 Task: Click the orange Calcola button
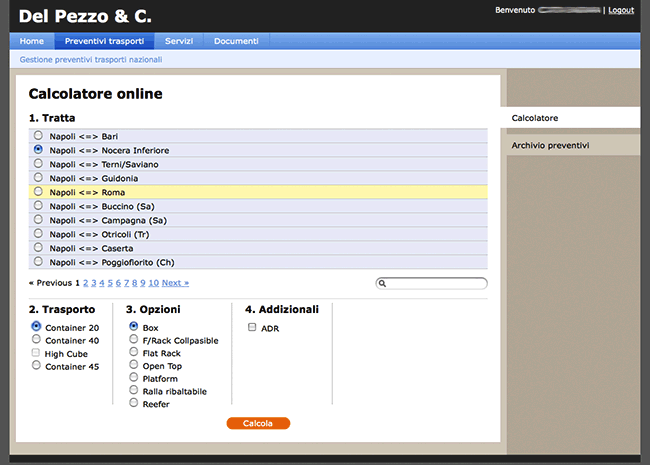point(258,423)
